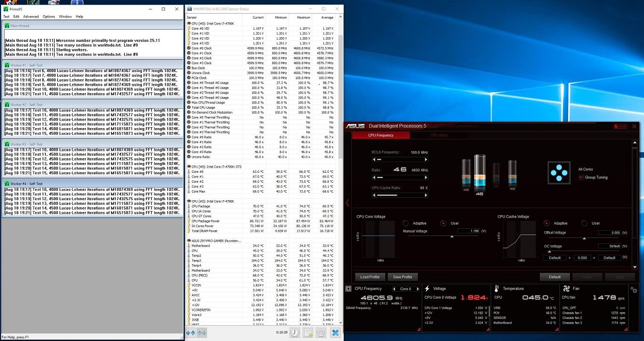Viewport: 644px width, 341px height.
Task: Click HWiNFO clock reset timer icon
Action: pos(295,333)
